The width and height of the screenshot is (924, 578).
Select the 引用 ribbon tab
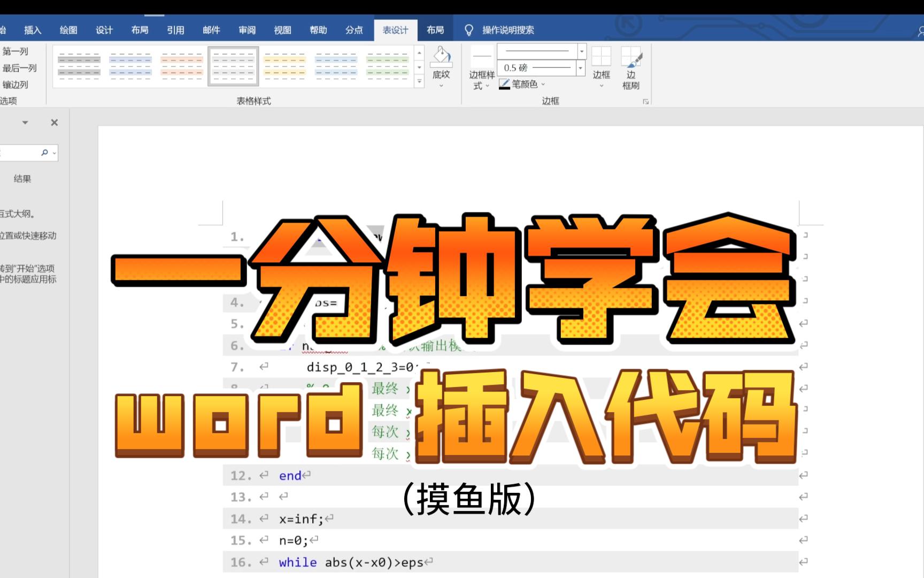pos(175,30)
